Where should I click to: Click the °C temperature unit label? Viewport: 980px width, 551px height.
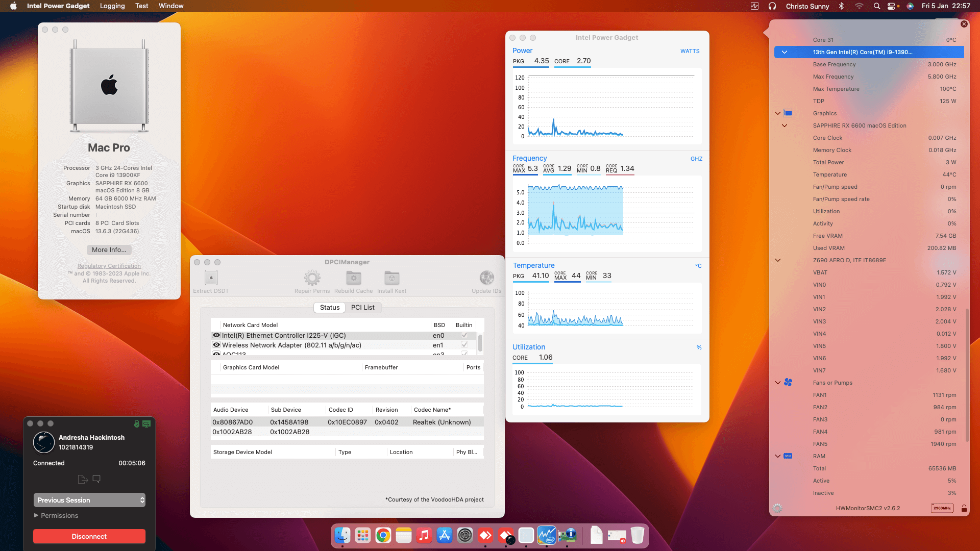(x=698, y=266)
